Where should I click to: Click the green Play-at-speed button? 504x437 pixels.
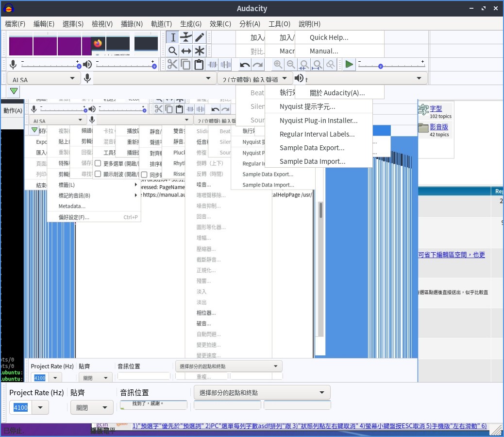coord(349,64)
